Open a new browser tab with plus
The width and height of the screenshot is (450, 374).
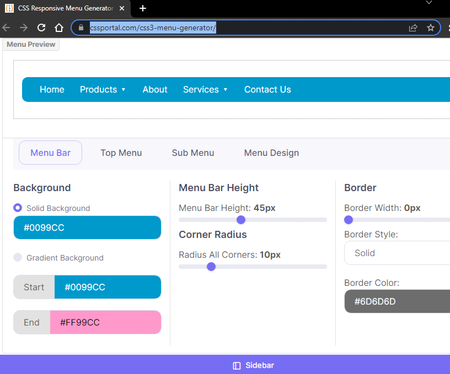(143, 8)
